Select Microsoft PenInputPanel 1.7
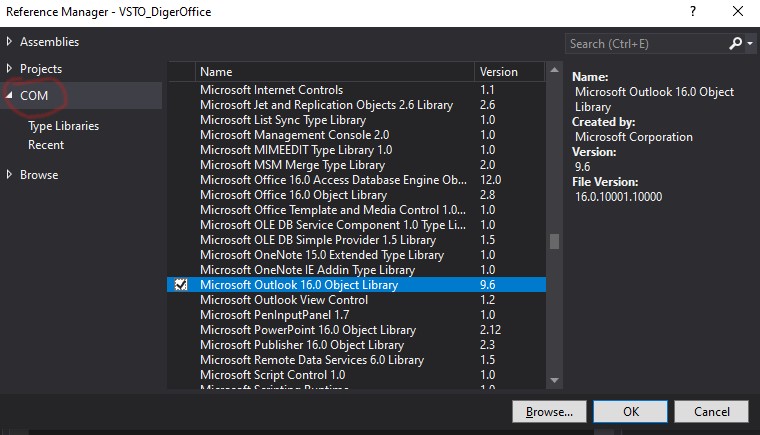760x435 pixels. tap(356, 315)
